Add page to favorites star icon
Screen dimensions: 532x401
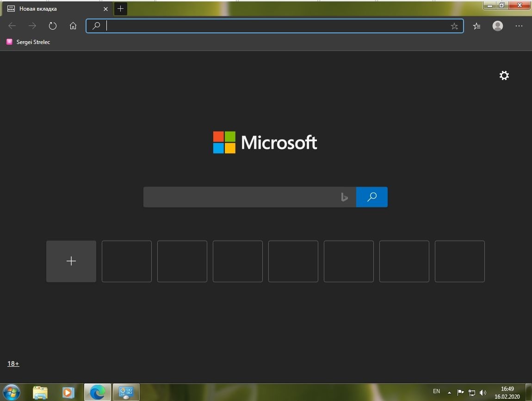(454, 26)
